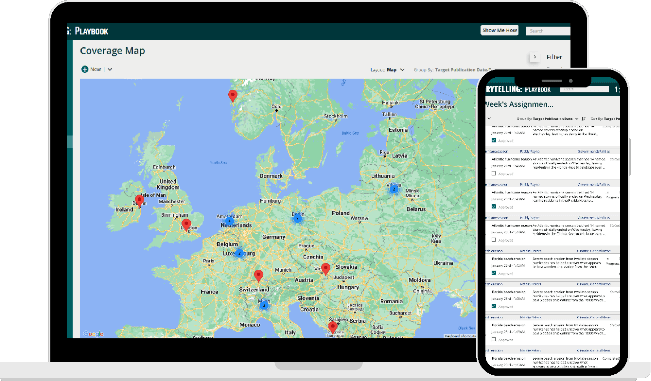Click the Playbook logo in laptop header
The height and width of the screenshot is (381, 651).
click(91, 31)
